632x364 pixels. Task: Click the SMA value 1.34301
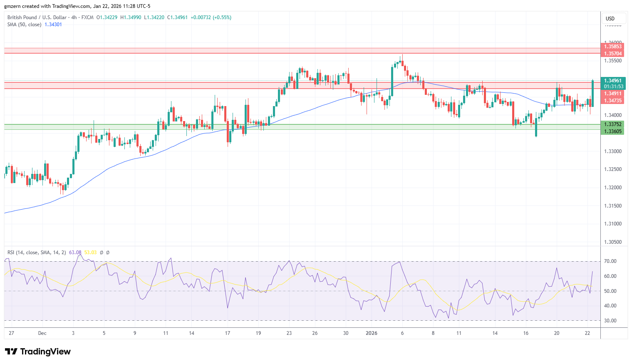point(53,25)
